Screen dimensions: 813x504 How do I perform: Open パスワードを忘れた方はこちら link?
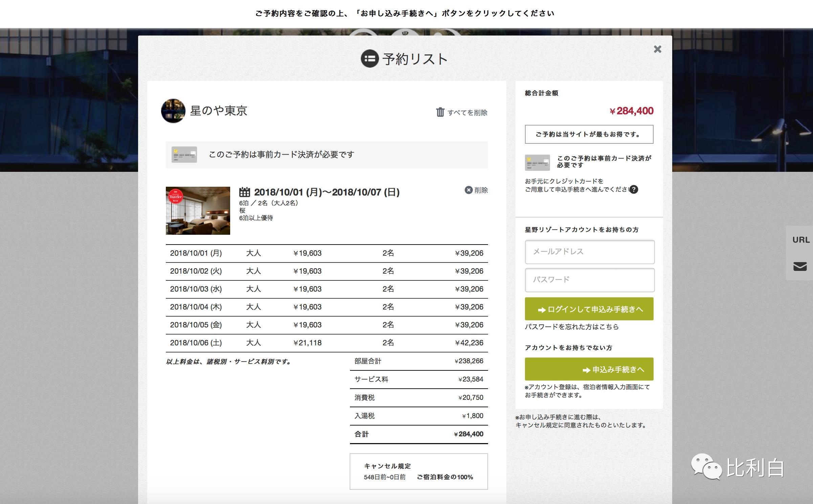pos(572,327)
